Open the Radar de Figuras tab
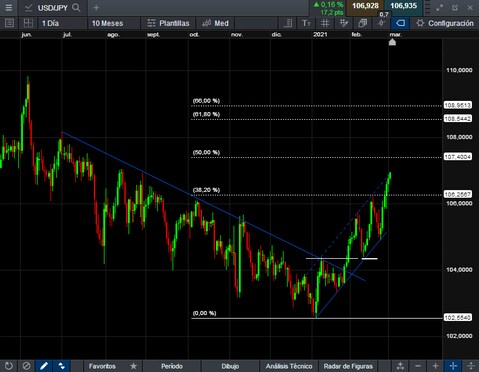The width and height of the screenshot is (479, 372). [348, 366]
